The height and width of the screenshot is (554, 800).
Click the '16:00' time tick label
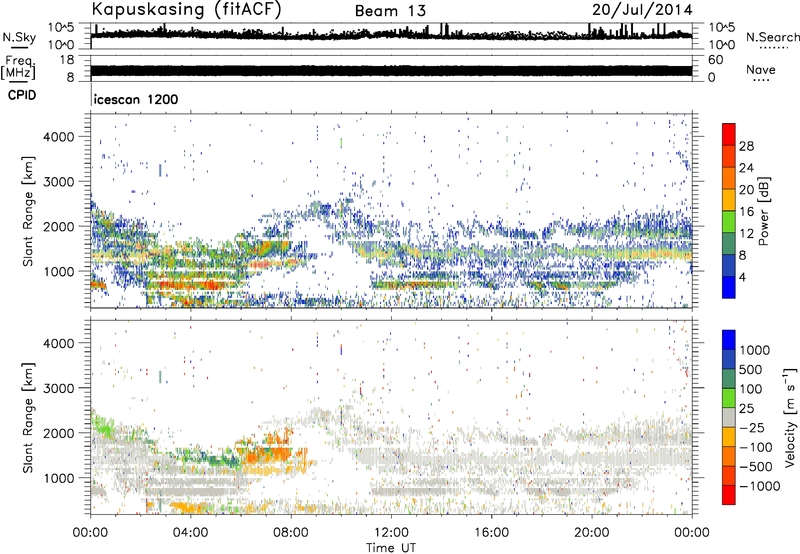(491, 533)
